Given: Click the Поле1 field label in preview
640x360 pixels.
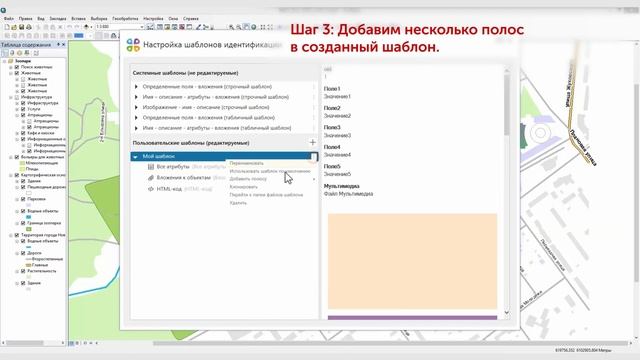Looking at the screenshot, I should coord(332,89).
